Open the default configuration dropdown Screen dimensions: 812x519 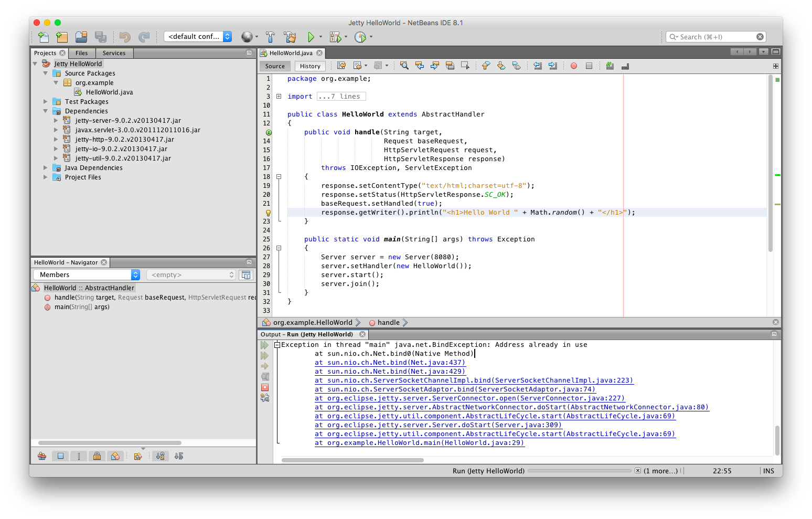(198, 36)
